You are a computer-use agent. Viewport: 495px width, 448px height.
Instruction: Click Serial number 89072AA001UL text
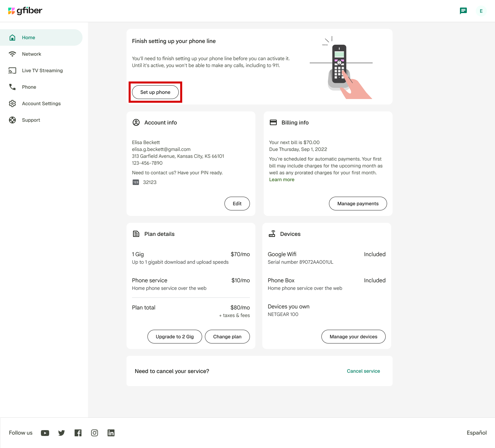300,262
